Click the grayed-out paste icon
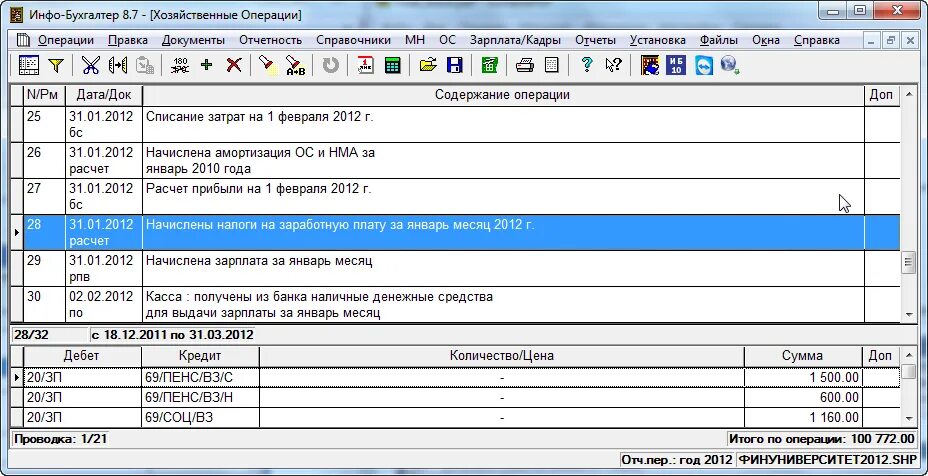 [x=145, y=65]
